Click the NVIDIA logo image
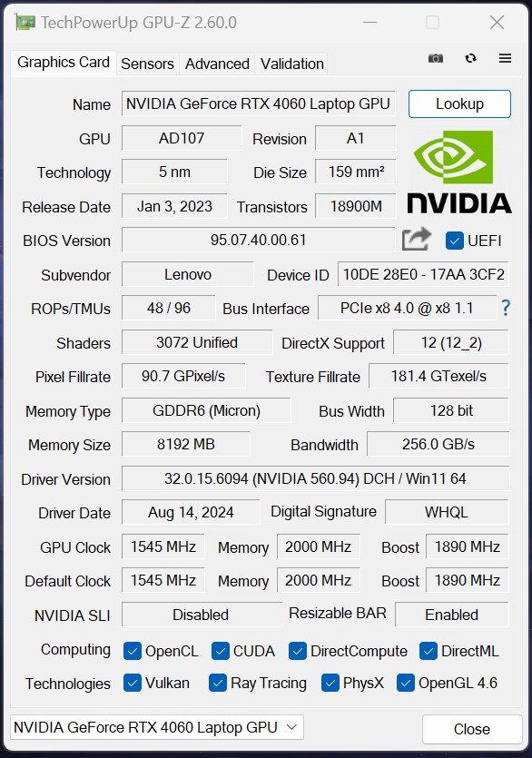 point(459,172)
